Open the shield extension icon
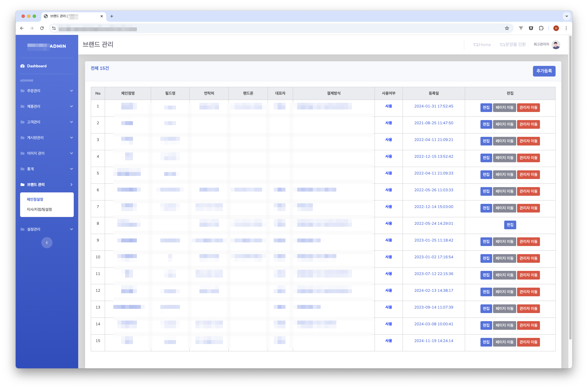Screen dimensions: 588x389 pyautogui.click(x=531, y=28)
